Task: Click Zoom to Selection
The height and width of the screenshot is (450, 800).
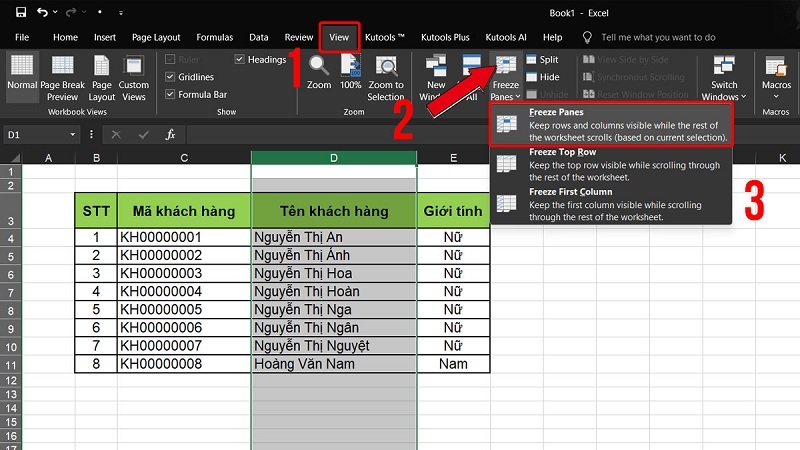Action: (386, 78)
